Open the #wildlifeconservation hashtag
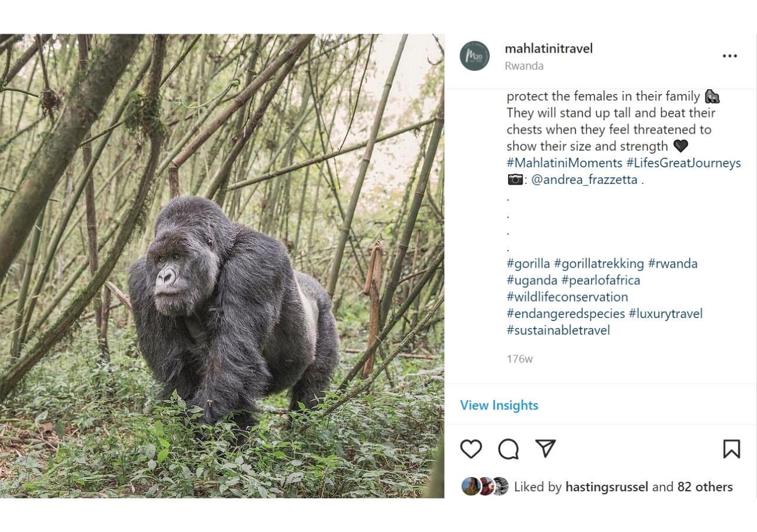The height and width of the screenshot is (532, 757). point(567,297)
